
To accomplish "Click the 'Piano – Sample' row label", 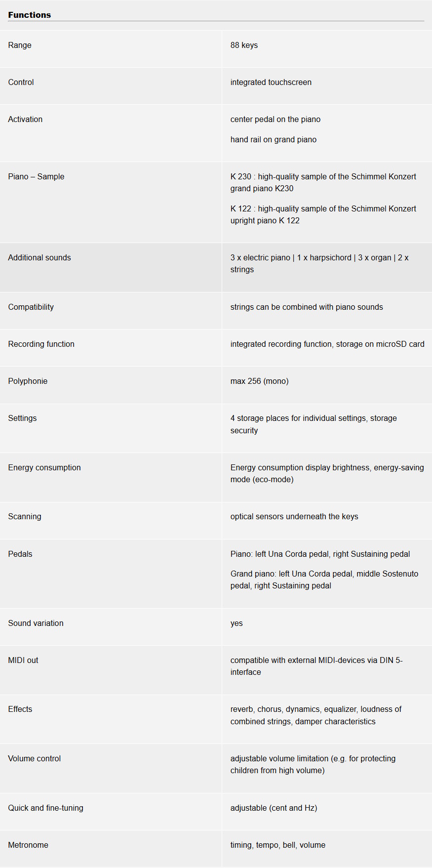I will [x=36, y=176].
